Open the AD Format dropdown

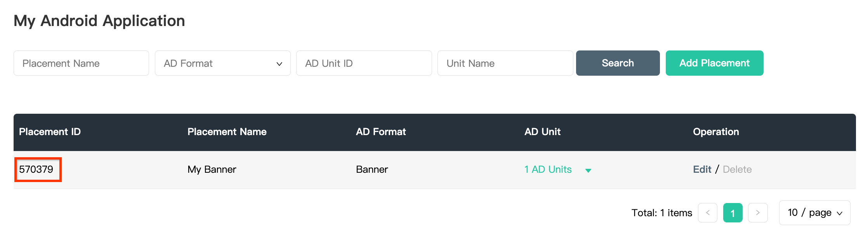click(x=222, y=63)
